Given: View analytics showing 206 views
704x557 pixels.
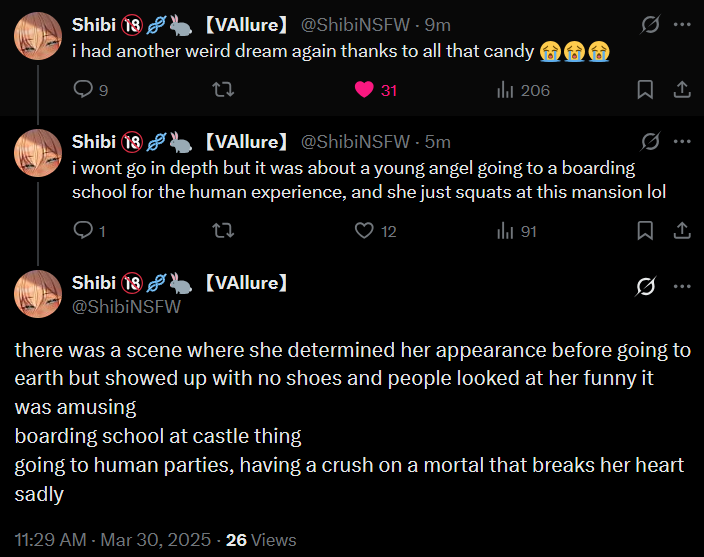Looking at the screenshot, I should (x=506, y=90).
